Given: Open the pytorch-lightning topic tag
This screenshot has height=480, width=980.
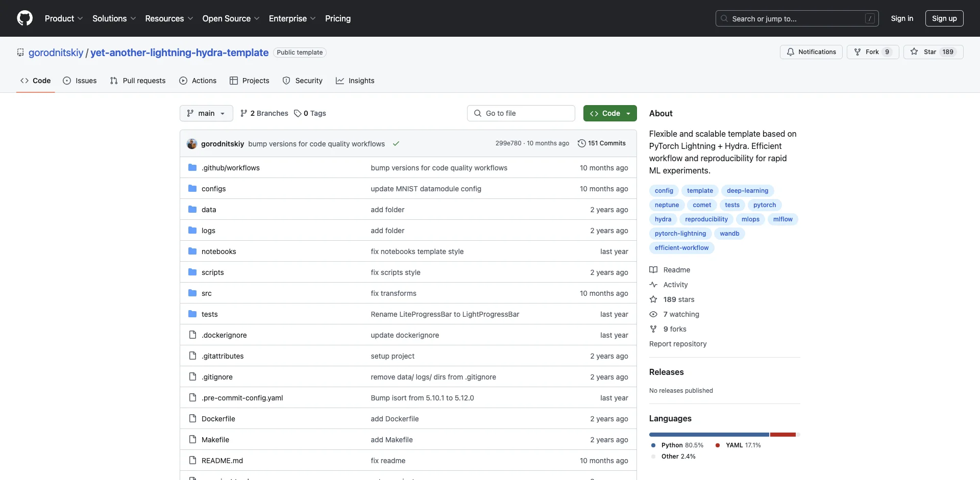Looking at the screenshot, I should [680, 234].
